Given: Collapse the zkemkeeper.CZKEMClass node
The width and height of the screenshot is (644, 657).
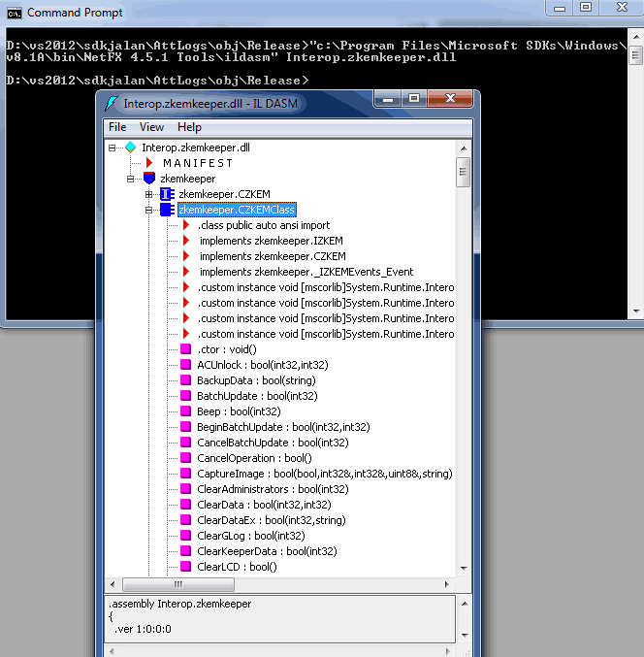Looking at the screenshot, I should click(x=148, y=210).
